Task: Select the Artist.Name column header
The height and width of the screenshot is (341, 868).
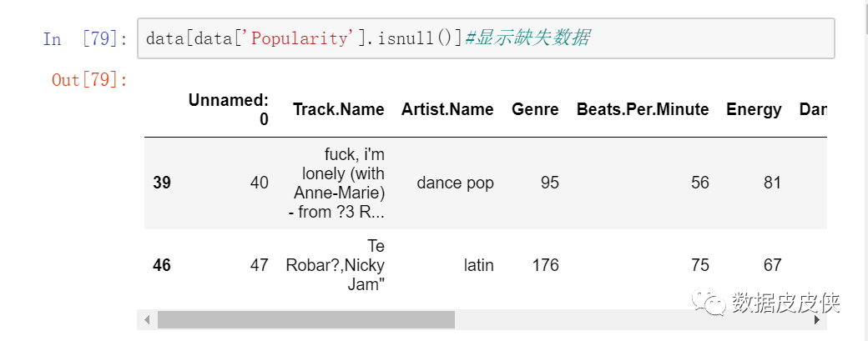Action: (x=447, y=109)
